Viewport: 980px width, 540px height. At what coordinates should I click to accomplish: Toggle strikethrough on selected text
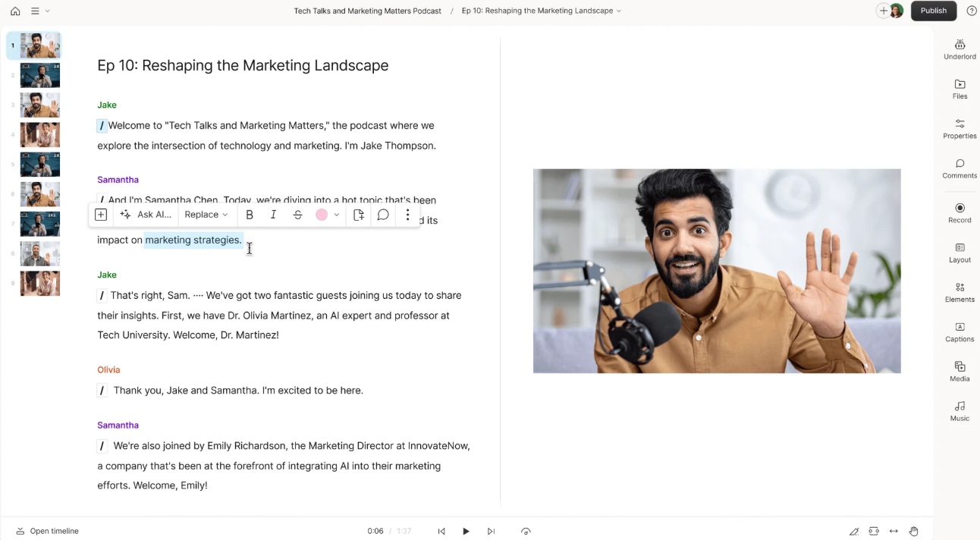tap(297, 215)
